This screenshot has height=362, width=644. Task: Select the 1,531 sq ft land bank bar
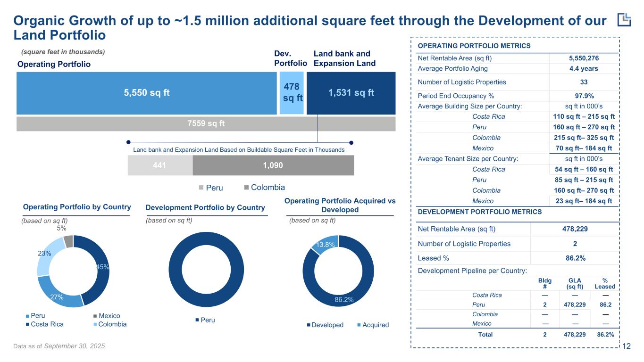click(x=351, y=93)
